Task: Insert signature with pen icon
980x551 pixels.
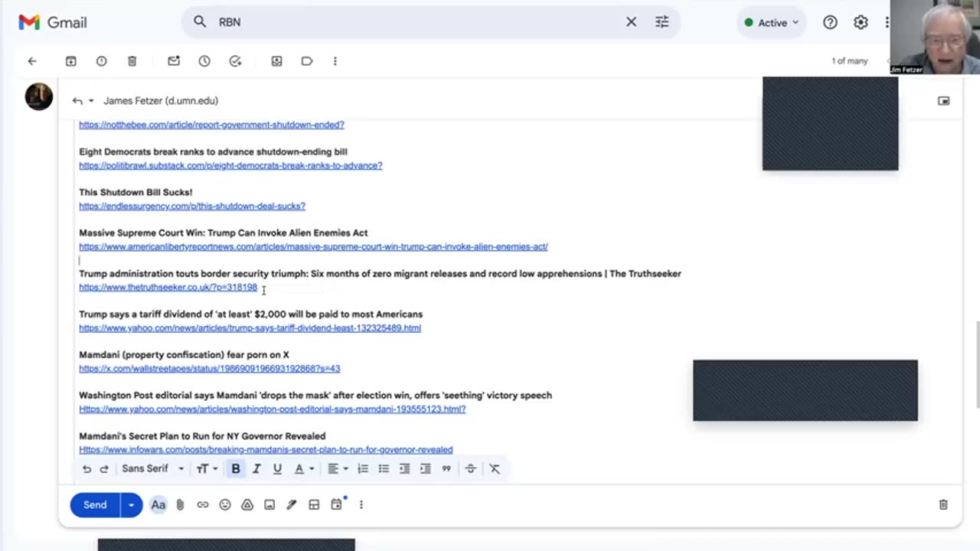Action: pos(292,505)
